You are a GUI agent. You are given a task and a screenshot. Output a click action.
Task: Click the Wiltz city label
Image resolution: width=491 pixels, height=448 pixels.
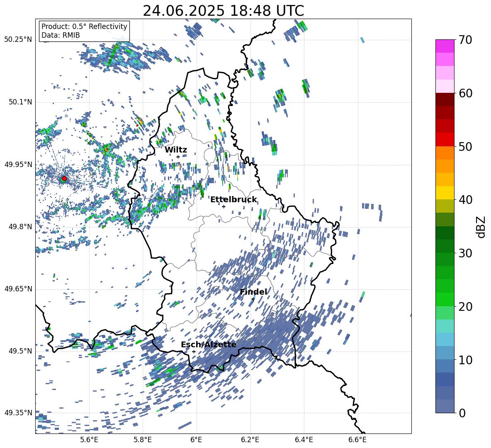click(x=176, y=150)
